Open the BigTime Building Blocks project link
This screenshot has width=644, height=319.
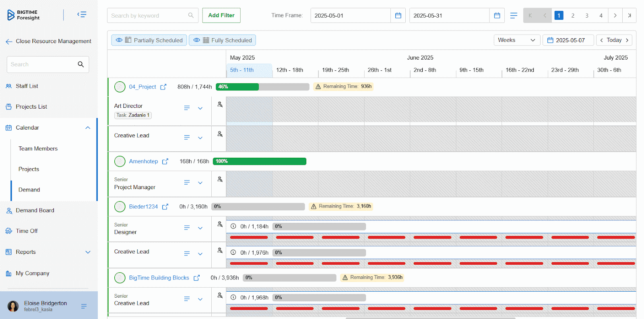[159, 278]
